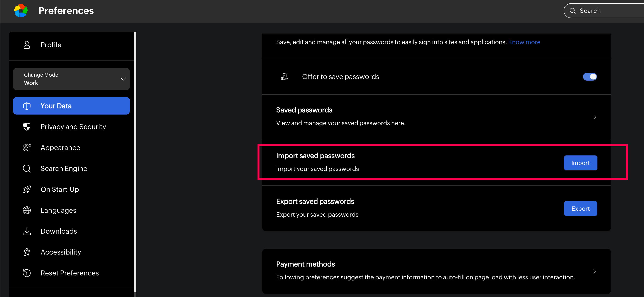This screenshot has width=644, height=297.
Task: Click the Accessibility figure icon
Action: (x=27, y=252)
